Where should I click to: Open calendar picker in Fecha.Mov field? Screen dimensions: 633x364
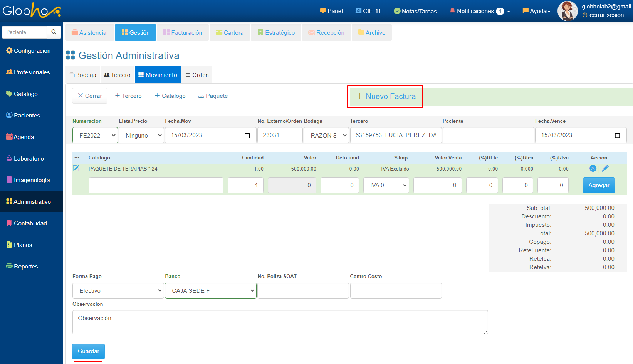tap(247, 136)
